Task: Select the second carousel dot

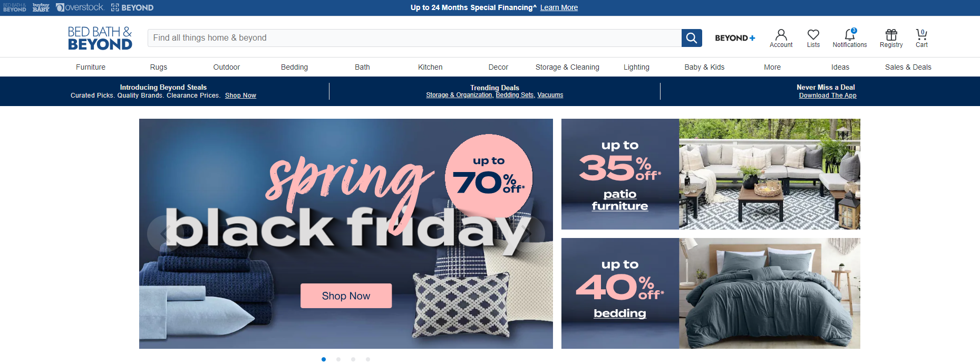Action: (338, 359)
